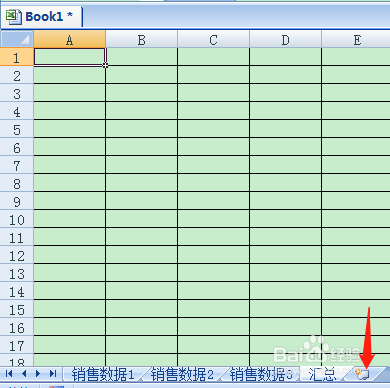Click cell C13
Image resolution: width=390 pixels, height=388 pixels.
pyautogui.click(x=213, y=273)
